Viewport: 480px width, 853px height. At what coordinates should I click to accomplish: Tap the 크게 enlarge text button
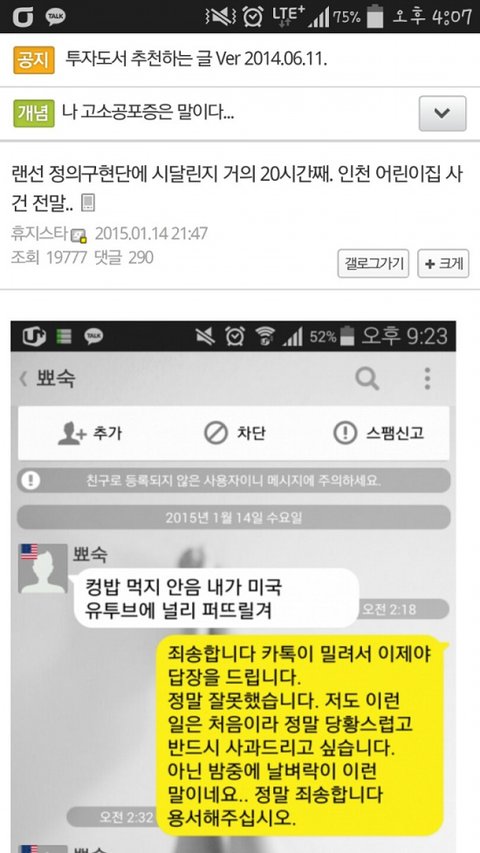click(x=443, y=263)
